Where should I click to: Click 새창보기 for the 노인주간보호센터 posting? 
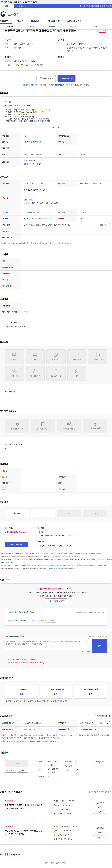tap(100, 812)
